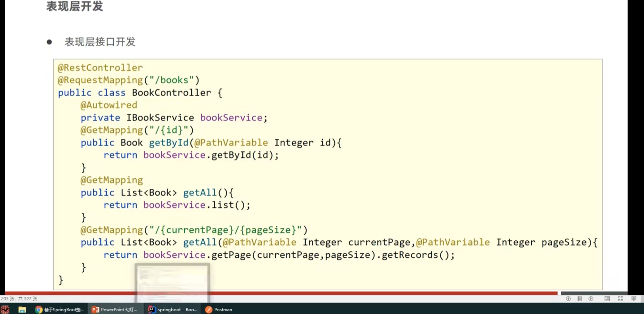Switch to Normal view icon
Viewport: 644px width, 314px height.
pos(607,299)
